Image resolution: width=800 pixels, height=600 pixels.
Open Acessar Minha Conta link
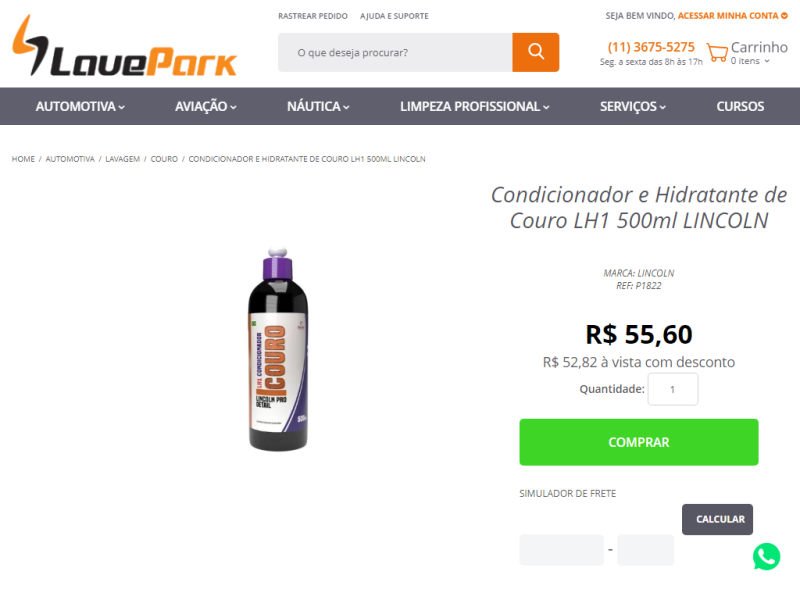coord(733,16)
